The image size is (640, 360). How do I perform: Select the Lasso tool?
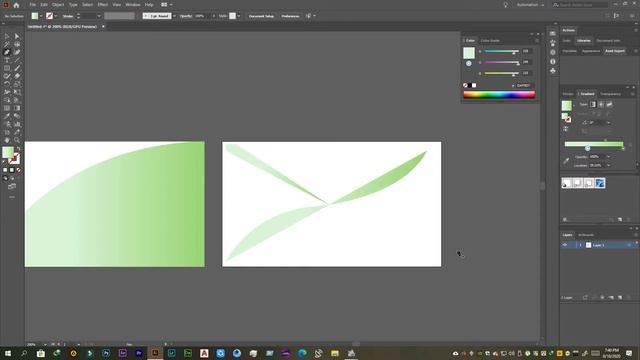(x=17, y=44)
